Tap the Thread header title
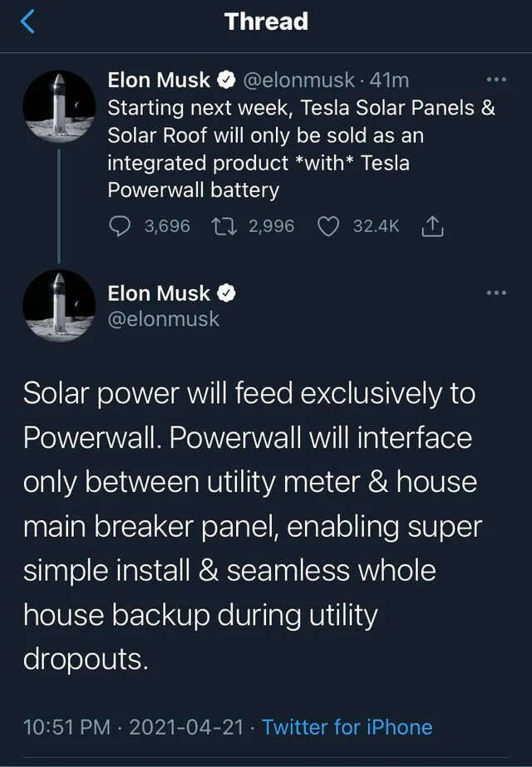This screenshot has height=767, width=532. tap(266, 22)
